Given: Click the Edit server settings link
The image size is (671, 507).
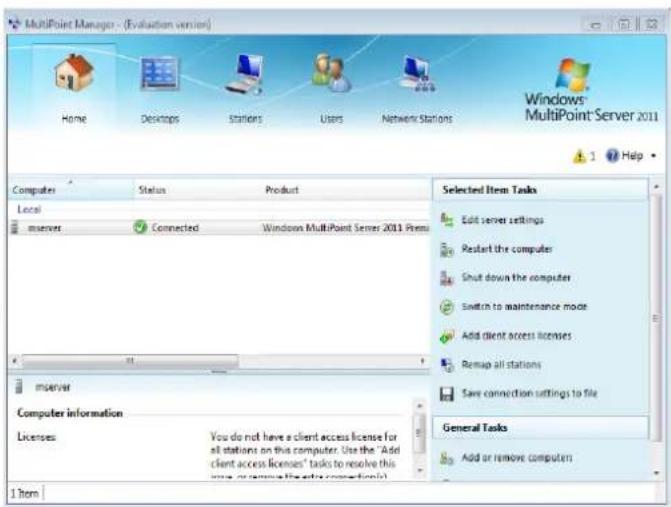Looking at the screenshot, I should click(x=502, y=220).
